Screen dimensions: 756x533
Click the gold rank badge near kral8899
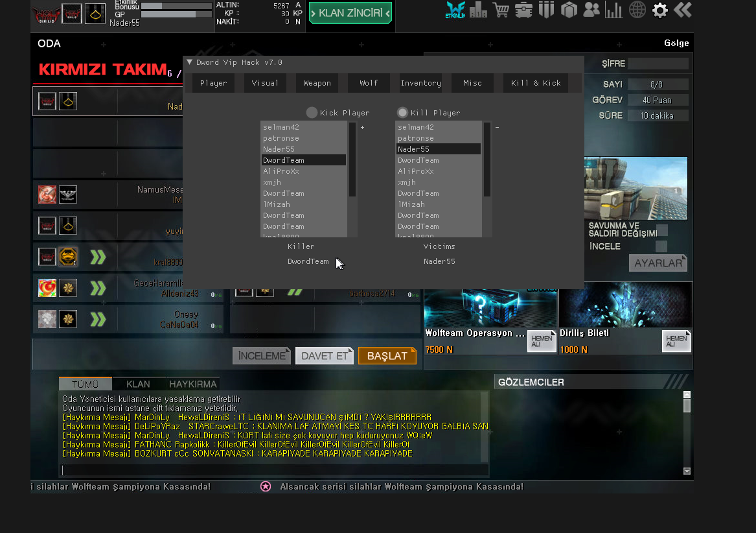click(68, 257)
